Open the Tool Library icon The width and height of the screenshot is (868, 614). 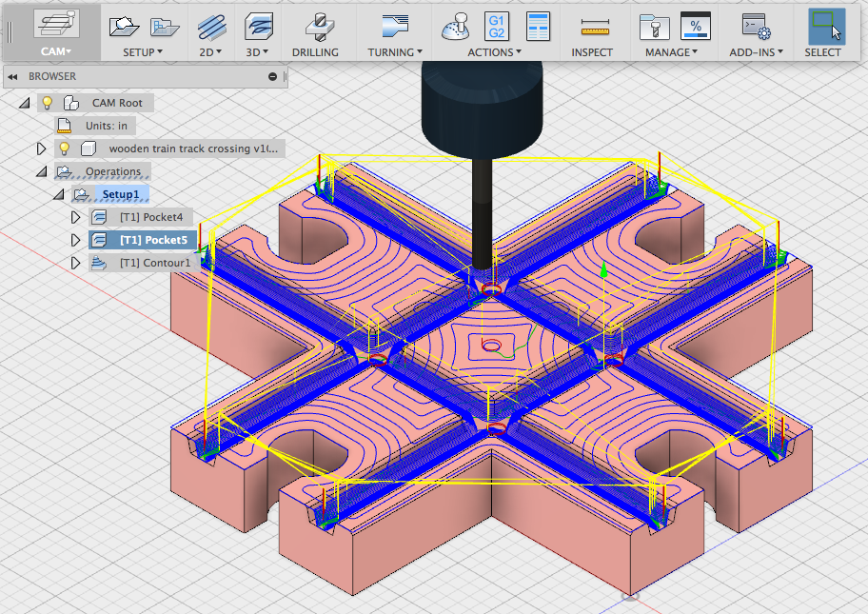[654, 27]
